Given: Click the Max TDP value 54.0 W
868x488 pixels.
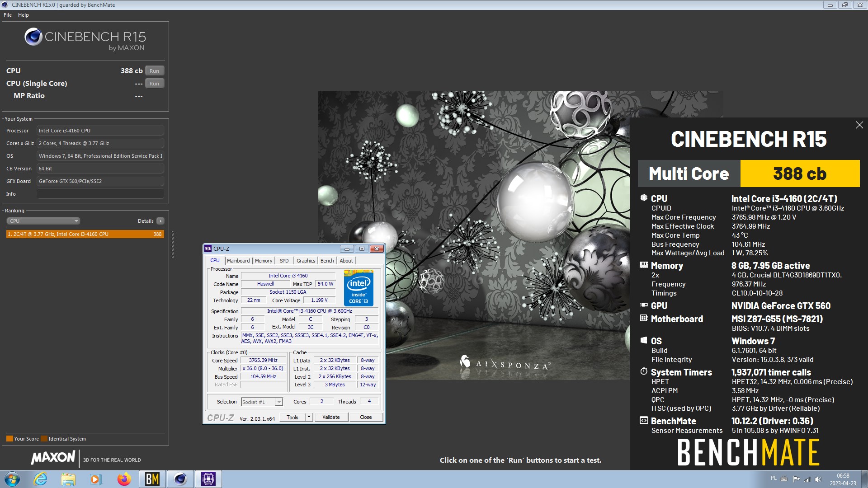Looking at the screenshot, I should point(325,284).
